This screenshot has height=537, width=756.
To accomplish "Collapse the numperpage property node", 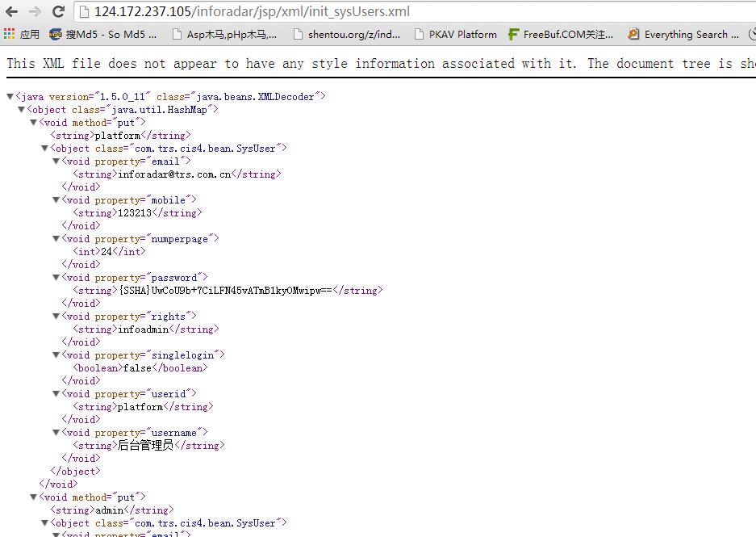I will [x=56, y=238].
